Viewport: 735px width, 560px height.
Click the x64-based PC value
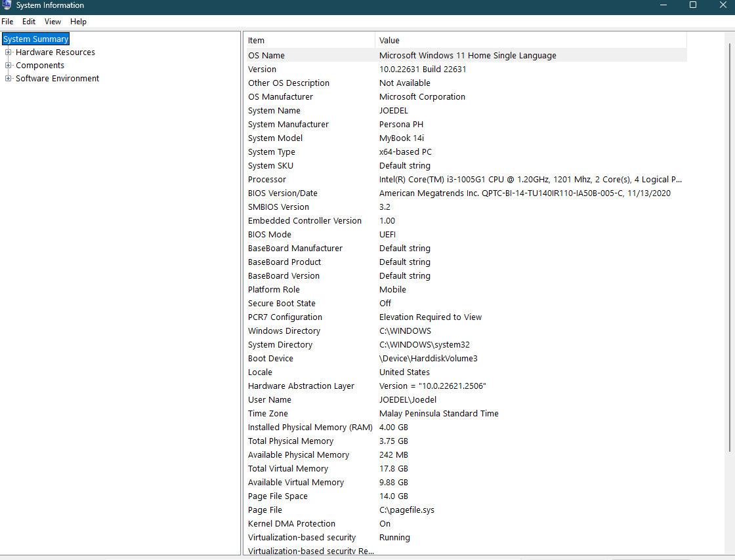pyautogui.click(x=405, y=151)
